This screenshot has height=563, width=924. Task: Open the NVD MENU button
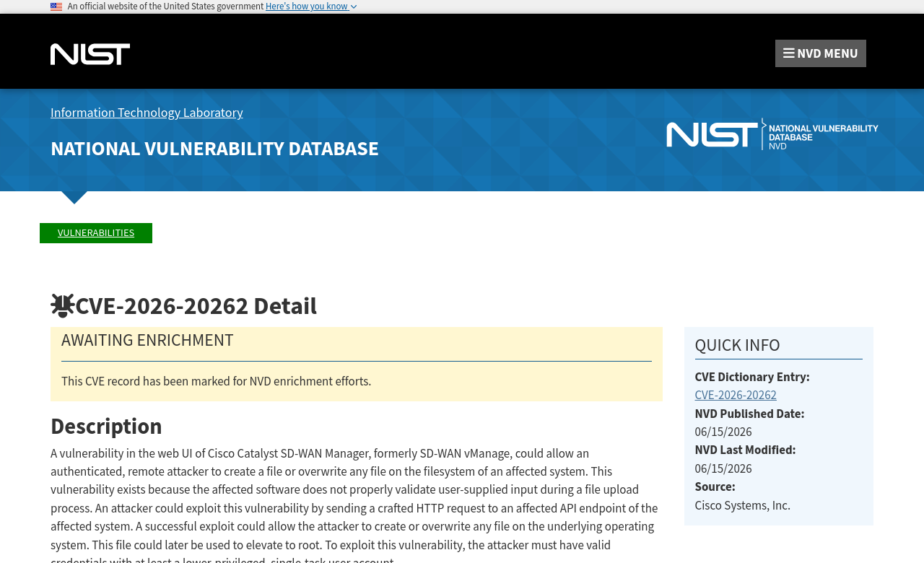point(820,53)
